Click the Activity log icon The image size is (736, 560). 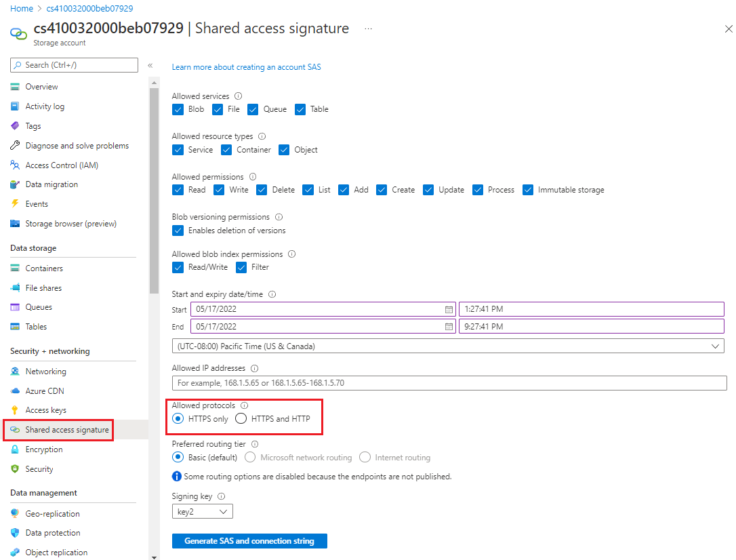[15, 106]
